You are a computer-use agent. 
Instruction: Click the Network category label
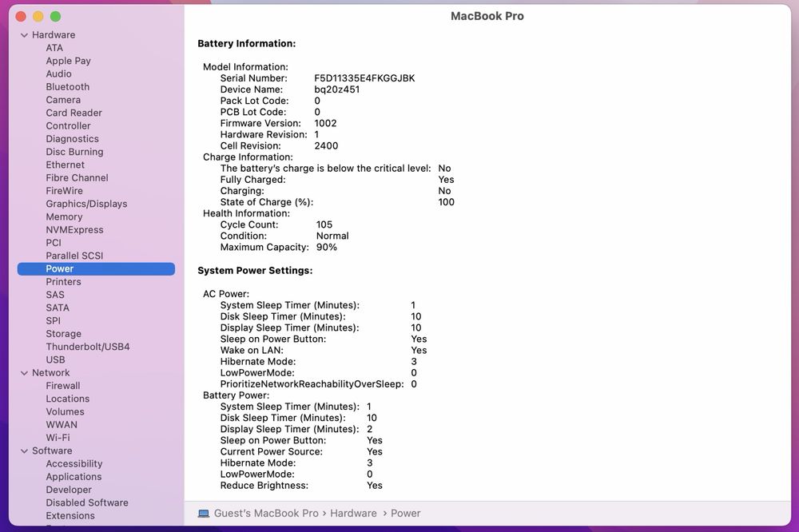click(51, 372)
